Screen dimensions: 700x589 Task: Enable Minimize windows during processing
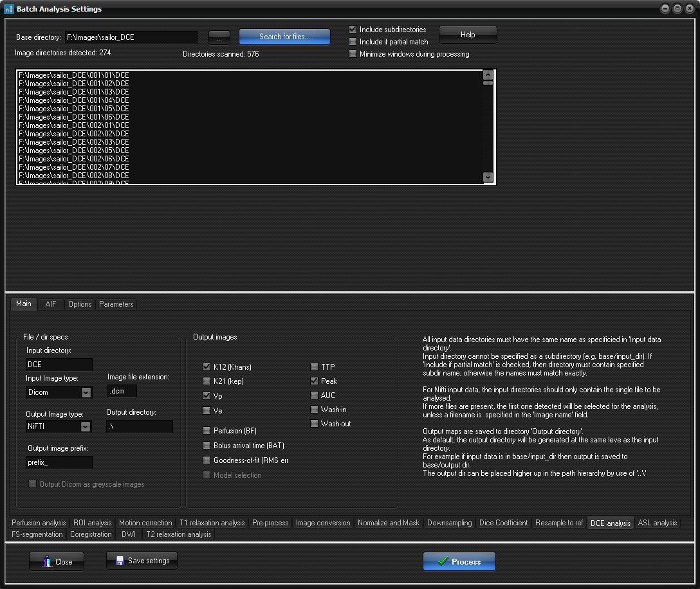pyautogui.click(x=353, y=54)
